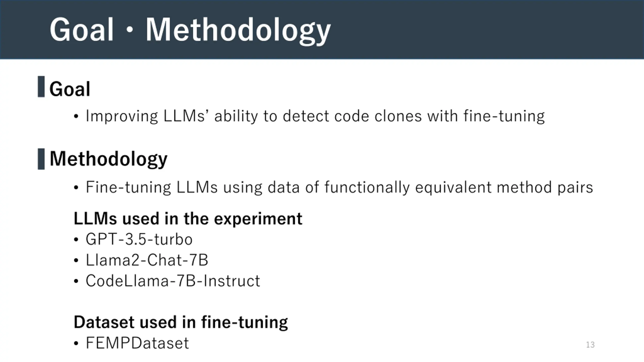Click the dark marker bar beside Methodology

[x=41, y=159]
